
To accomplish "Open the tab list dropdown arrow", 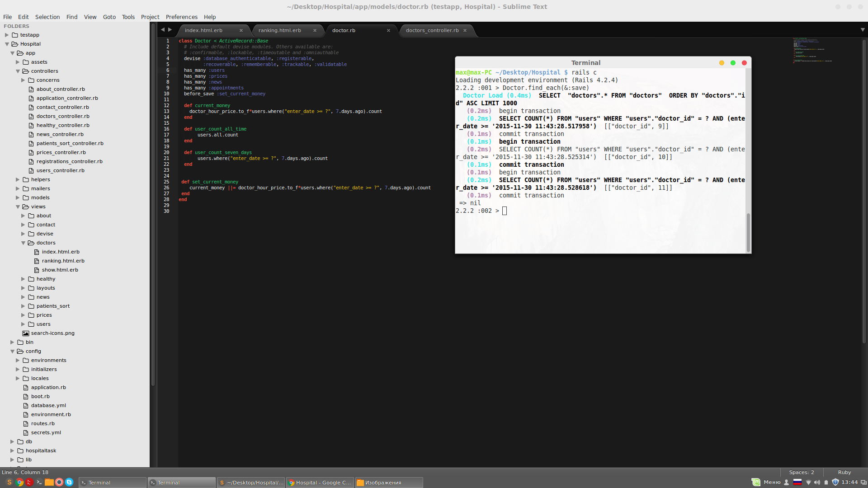I will [863, 30].
